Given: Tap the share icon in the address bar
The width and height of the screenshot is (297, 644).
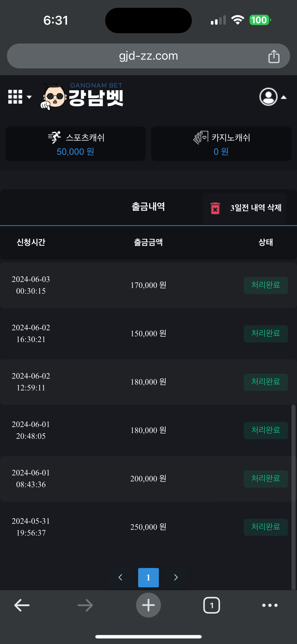Looking at the screenshot, I should 274,56.
